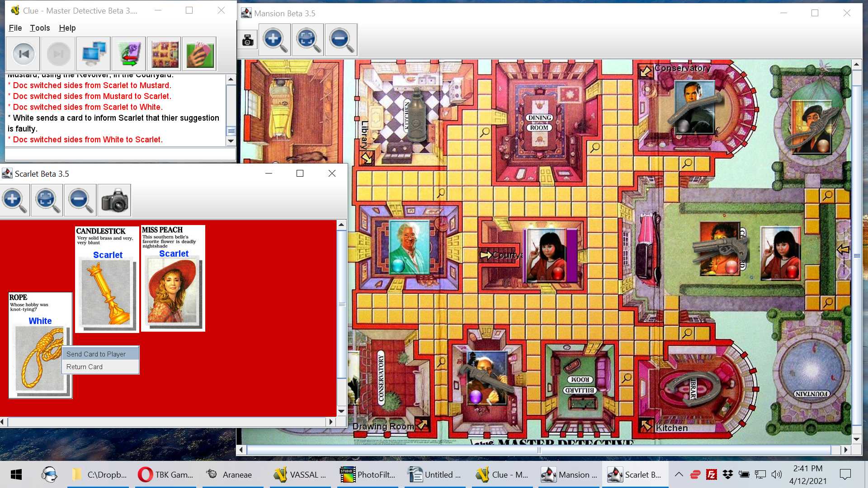The height and width of the screenshot is (488, 868).
Task: Switch to PhotoFilt... taskbar item
Action: tap(368, 474)
